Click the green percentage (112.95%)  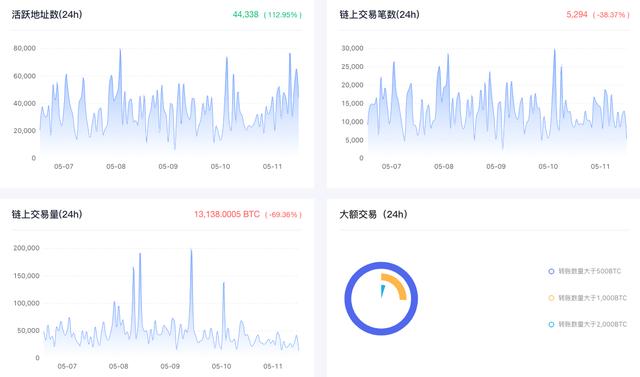coord(283,15)
